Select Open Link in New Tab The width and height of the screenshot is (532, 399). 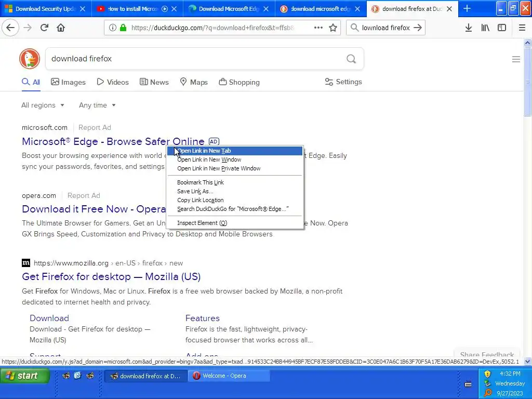coord(234,151)
